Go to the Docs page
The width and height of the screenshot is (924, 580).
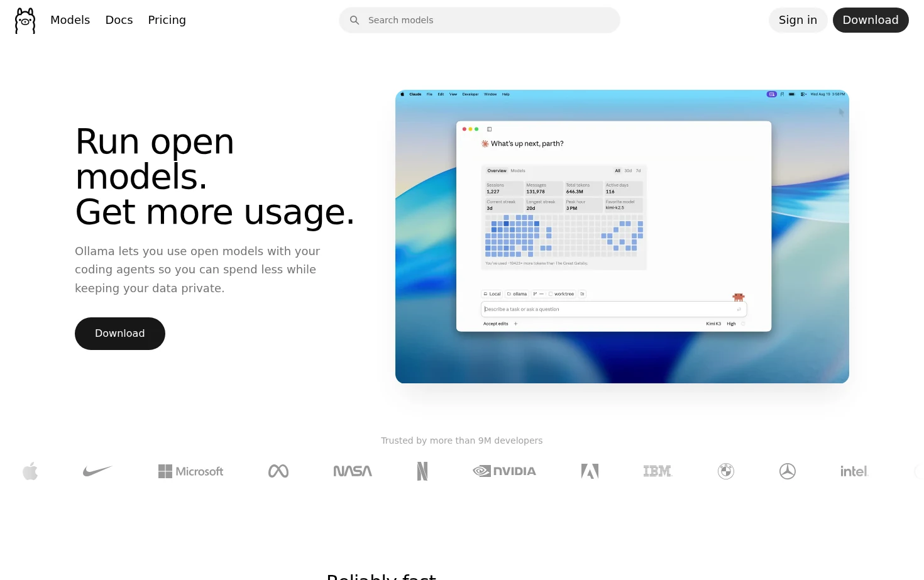pyautogui.click(x=119, y=20)
